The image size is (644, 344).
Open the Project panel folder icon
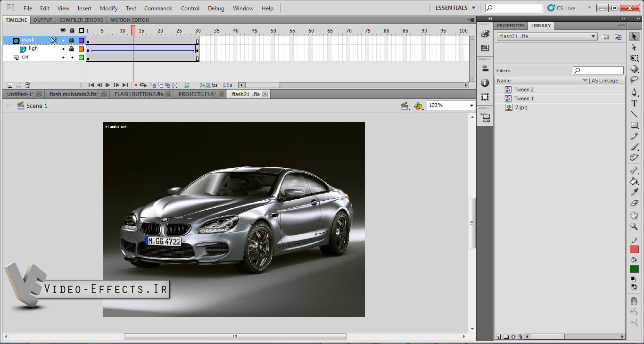486,118
